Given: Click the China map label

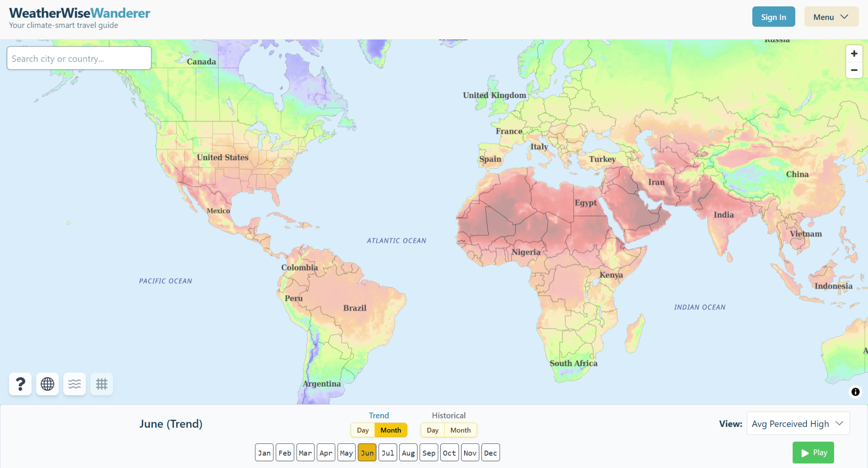Looking at the screenshot, I should click(x=797, y=174).
